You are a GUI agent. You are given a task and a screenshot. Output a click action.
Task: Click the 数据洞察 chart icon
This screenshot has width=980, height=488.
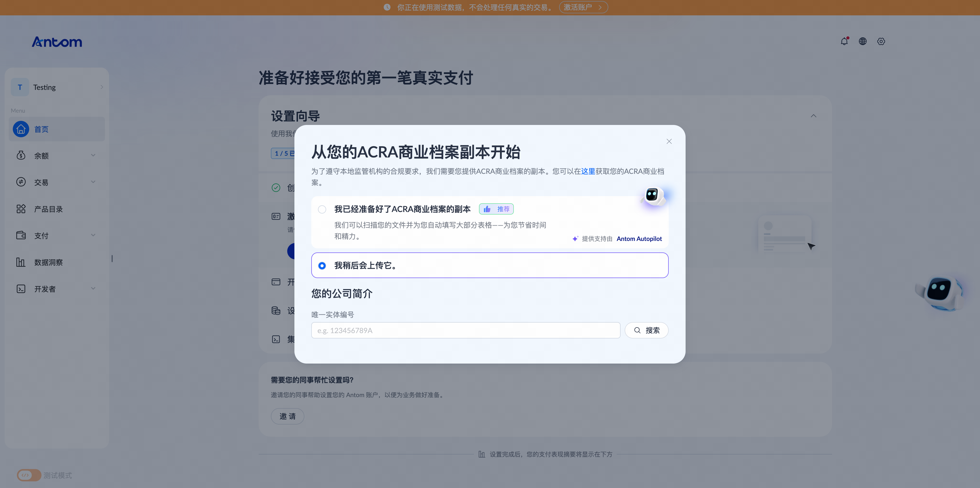coord(21,262)
